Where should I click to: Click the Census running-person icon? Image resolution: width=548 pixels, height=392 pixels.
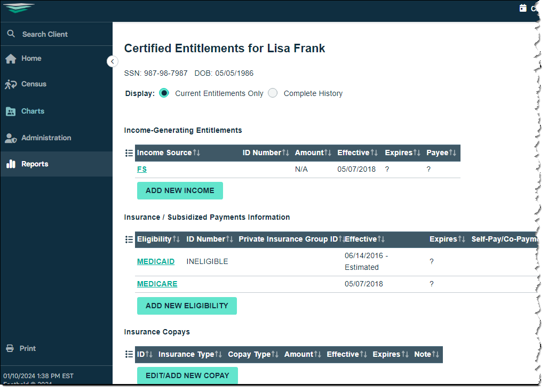point(11,84)
